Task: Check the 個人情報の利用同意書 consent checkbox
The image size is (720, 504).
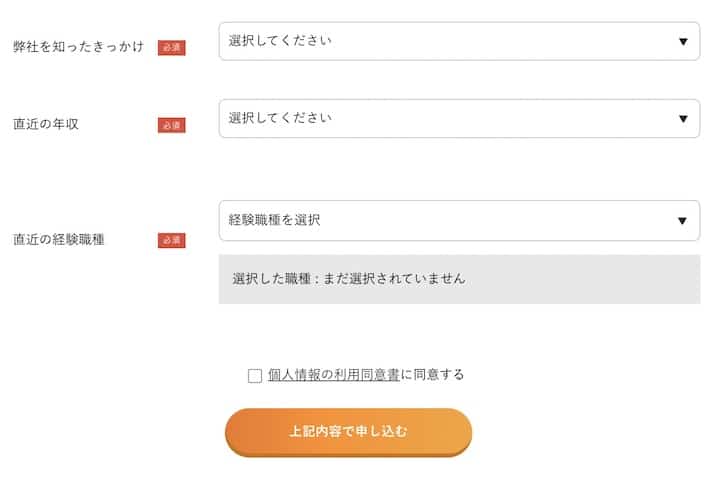Action: pyautogui.click(x=255, y=376)
